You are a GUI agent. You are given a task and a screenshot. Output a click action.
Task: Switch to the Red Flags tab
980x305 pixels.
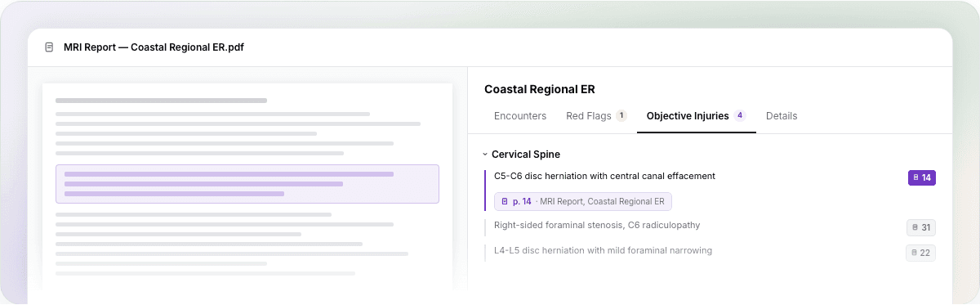coord(596,116)
